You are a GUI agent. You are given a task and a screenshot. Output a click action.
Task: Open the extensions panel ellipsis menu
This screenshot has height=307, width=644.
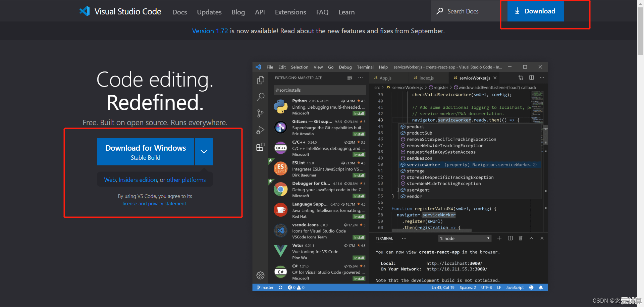coord(361,78)
